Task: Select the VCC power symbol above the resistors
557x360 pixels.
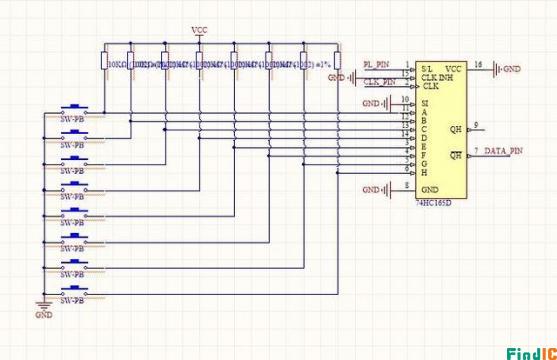Action: [199, 32]
